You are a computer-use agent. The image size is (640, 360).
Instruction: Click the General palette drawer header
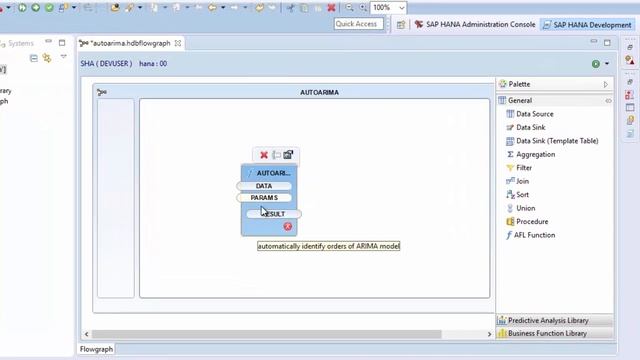(555, 100)
